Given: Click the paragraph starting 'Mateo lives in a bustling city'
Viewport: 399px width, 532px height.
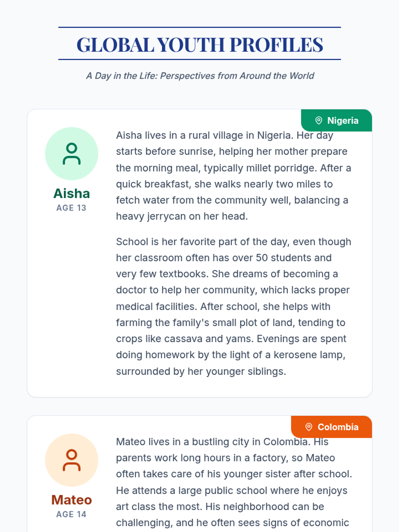Looking at the screenshot, I should click(233, 482).
